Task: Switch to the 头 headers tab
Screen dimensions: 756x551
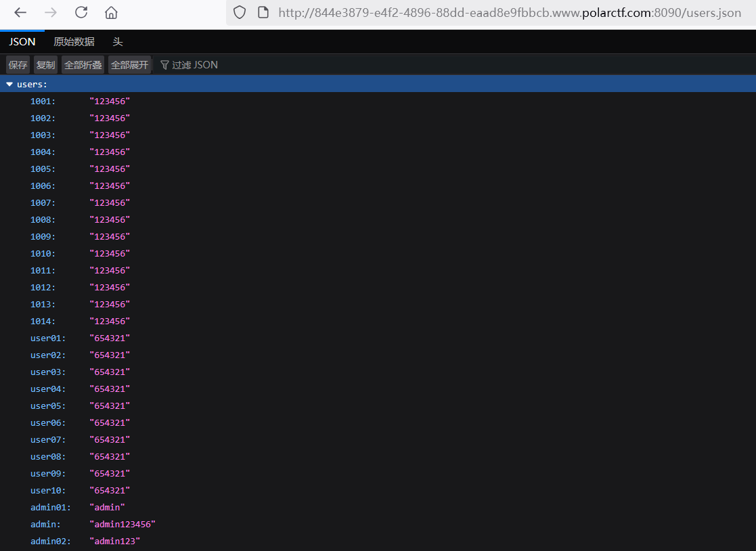Action: coord(118,42)
